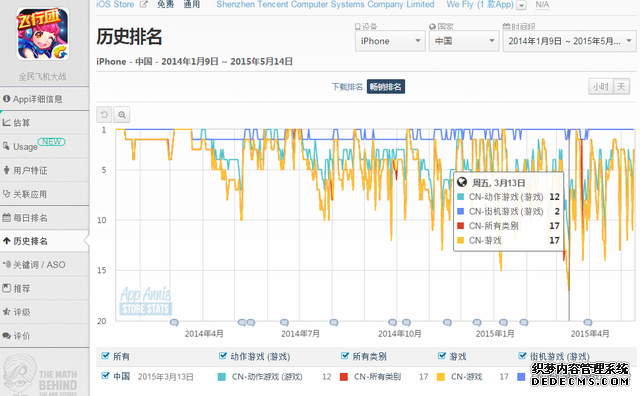The width and height of the screenshot is (640, 396).
Task: Open 评价 comments sidebar item
Action: pos(44,336)
